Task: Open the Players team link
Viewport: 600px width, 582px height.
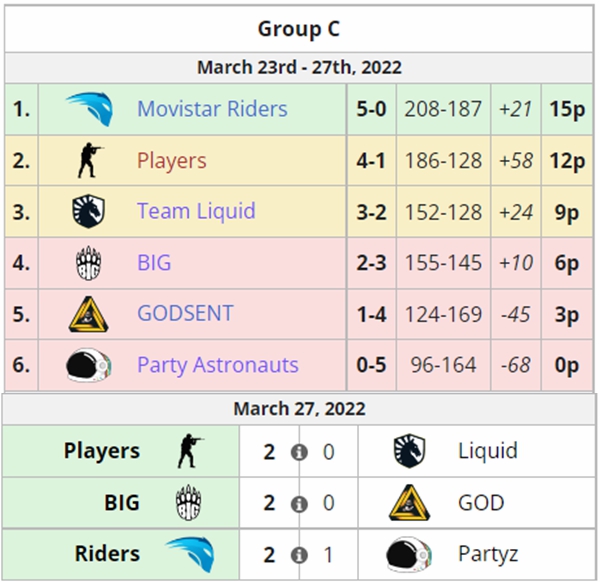Action: point(171,161)
